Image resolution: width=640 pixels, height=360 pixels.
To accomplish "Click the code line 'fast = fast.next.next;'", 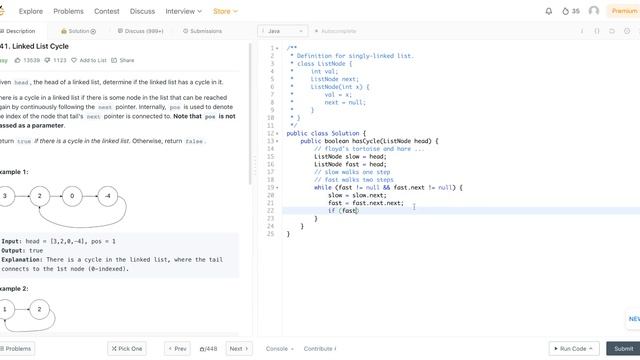I will pyautogui.click(x=366, y=203).
